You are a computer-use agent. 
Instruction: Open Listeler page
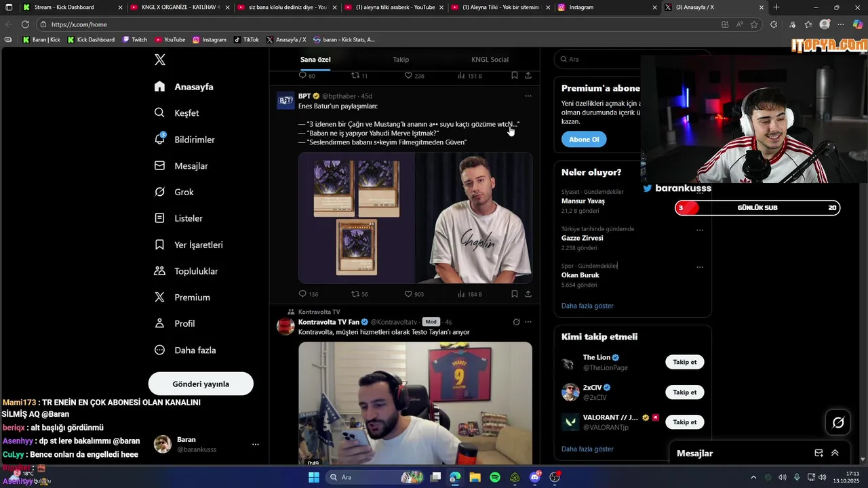(x=178, y=218)
